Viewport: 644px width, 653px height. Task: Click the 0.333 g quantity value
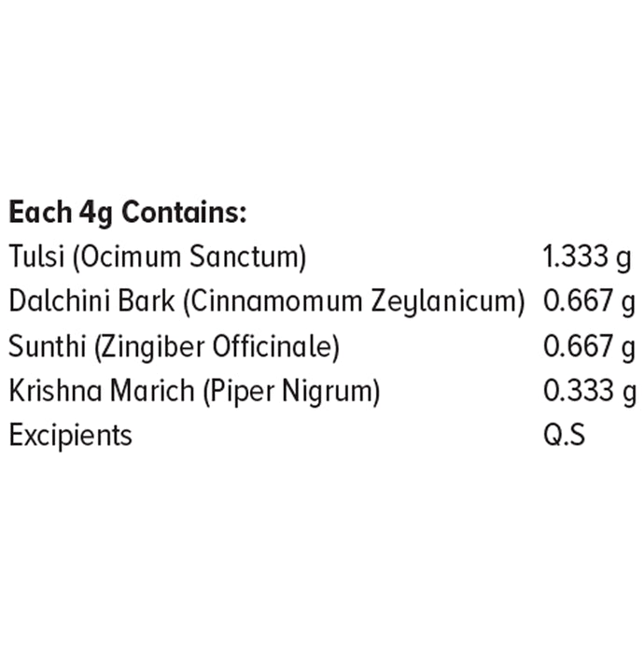590,391
